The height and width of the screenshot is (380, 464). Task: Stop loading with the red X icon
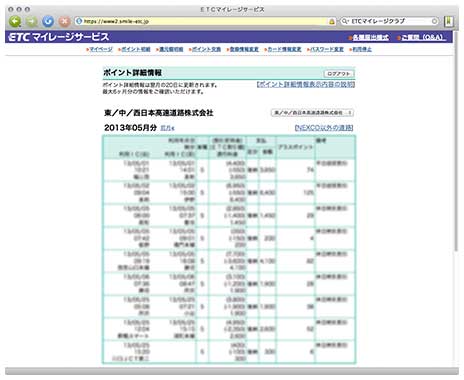click(x=64, y=22)
